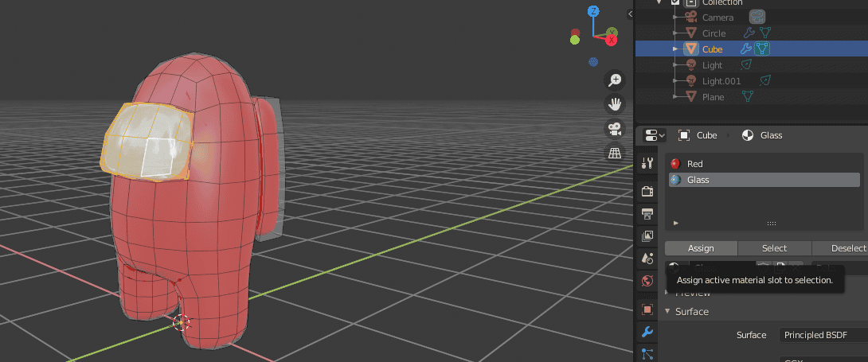Select Circle name in outliner
The image size is (868, 362).
point(714,33)
